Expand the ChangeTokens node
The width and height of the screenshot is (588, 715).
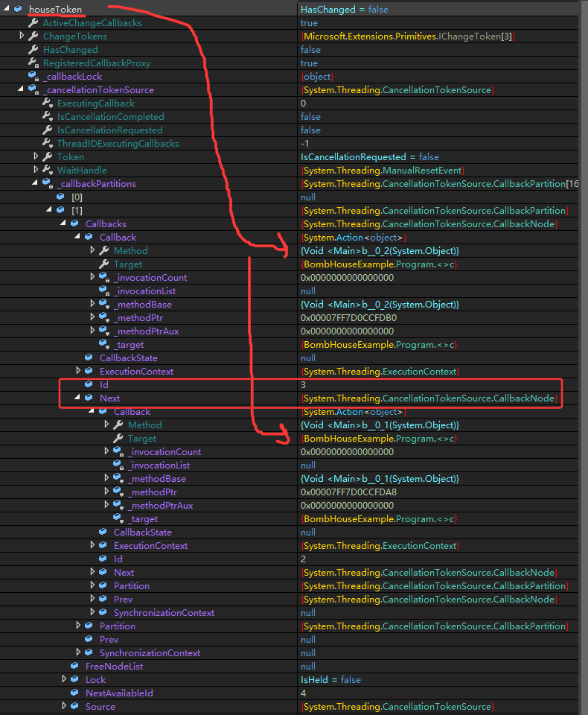pos(22,36)
